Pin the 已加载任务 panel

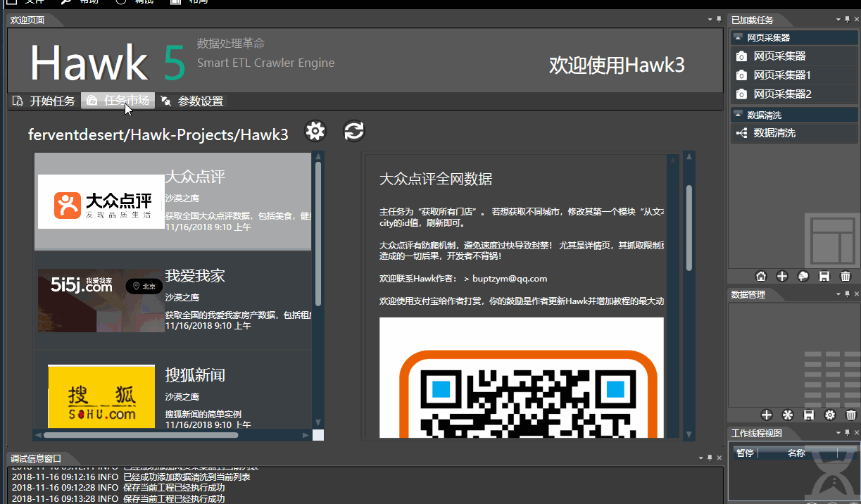847,20
